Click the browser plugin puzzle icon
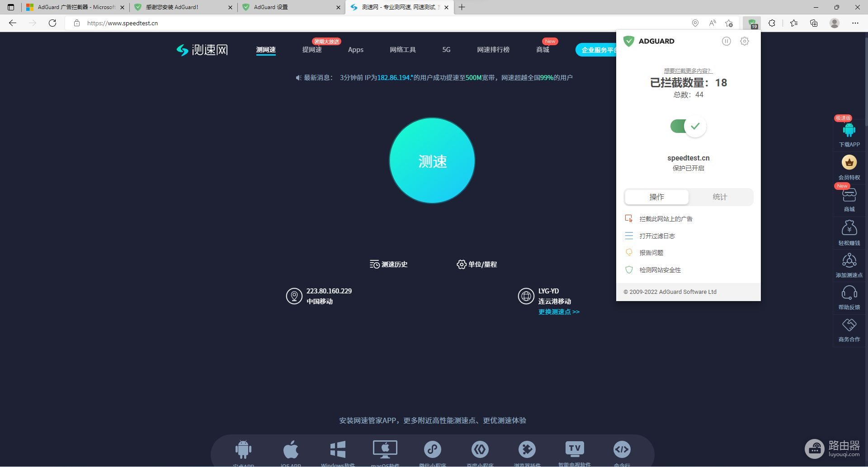Screen dimensions: 868x467 [x=527, y=449]
